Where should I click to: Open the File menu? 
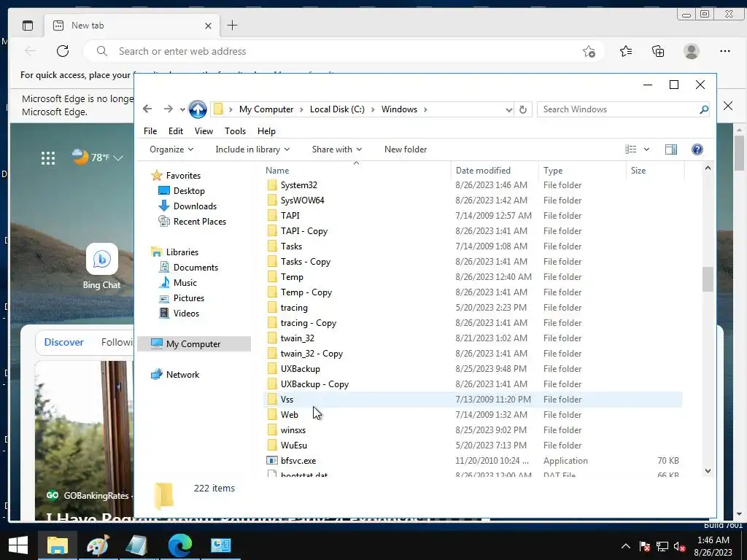click(150, 131)
